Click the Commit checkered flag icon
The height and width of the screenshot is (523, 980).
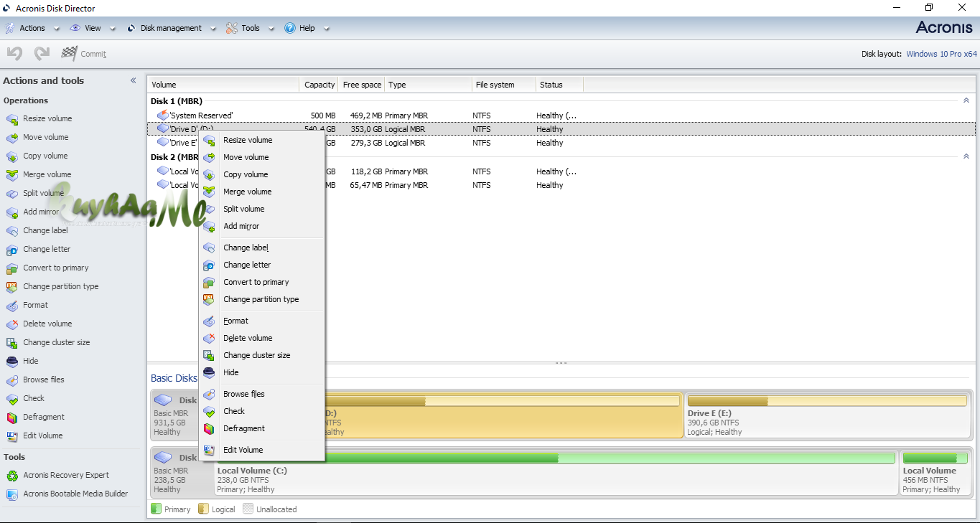tap(70, 53)
